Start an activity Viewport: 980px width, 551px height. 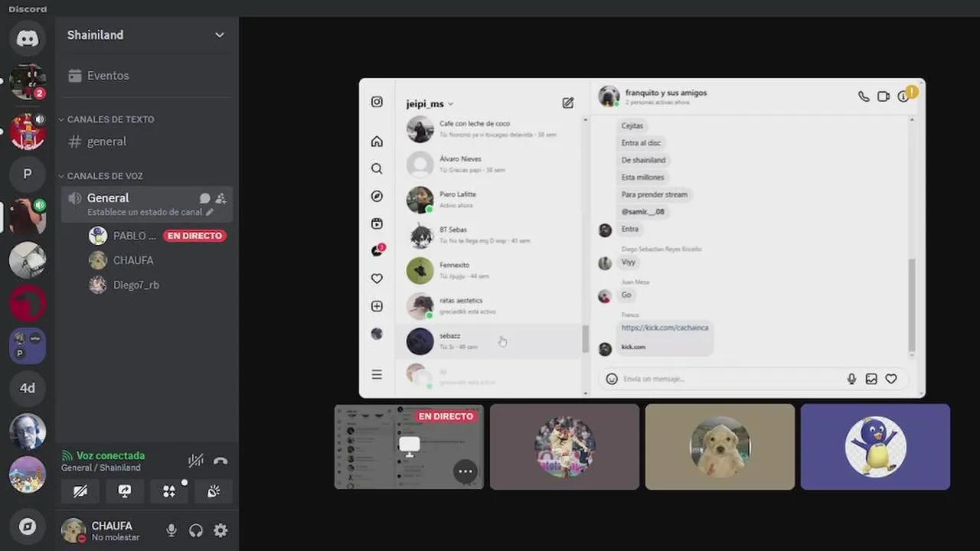point(169,491)
